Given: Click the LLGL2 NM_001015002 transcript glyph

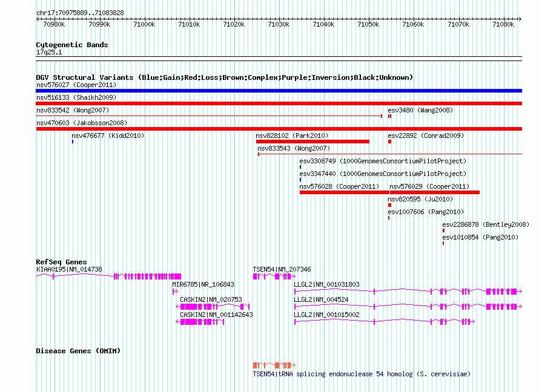Looking at the screenshot, I should [385, 322].
